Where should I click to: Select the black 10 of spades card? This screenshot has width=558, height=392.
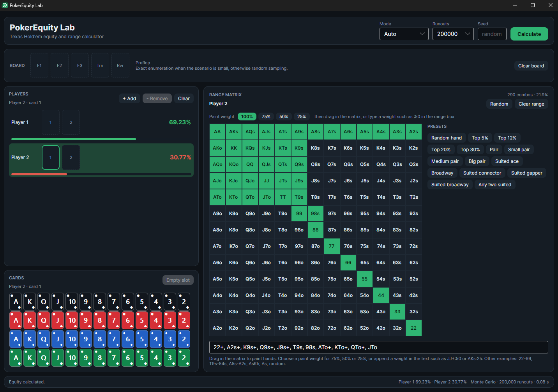click(72, 302)
